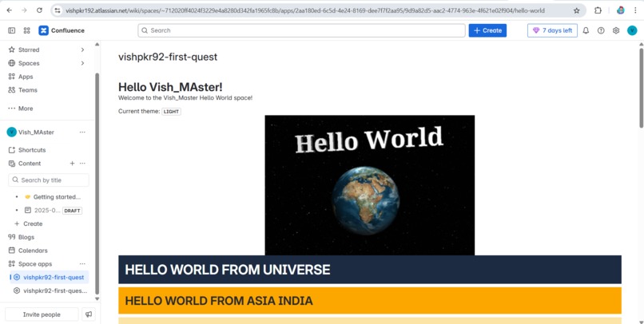Click the Create button in top bar

tap(487, 30)
